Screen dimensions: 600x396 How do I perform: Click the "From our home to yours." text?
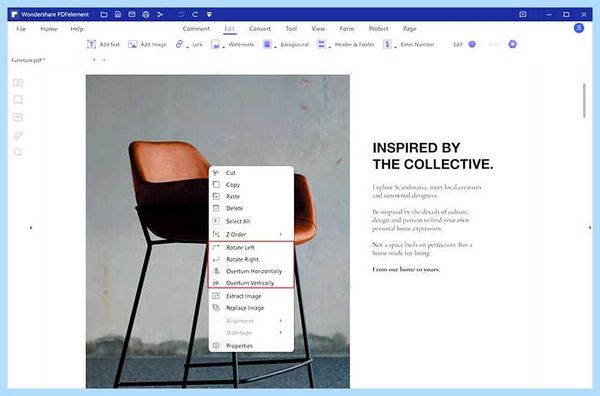click(406, 269)
